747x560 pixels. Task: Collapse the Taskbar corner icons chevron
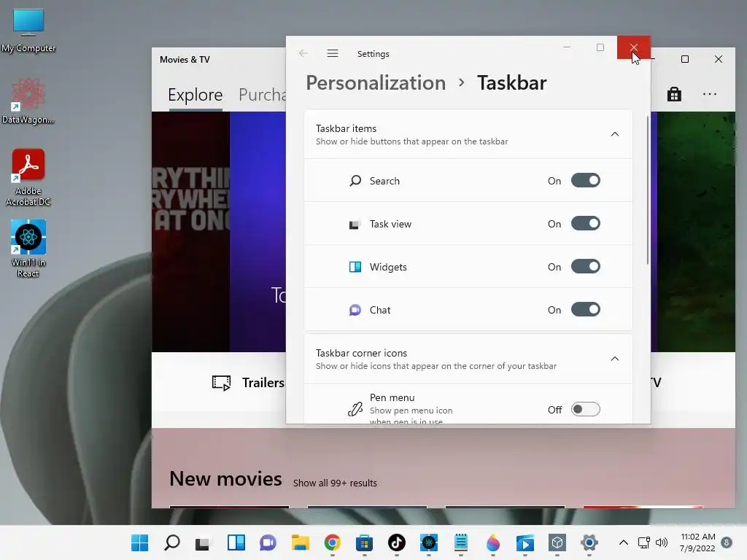614,359
